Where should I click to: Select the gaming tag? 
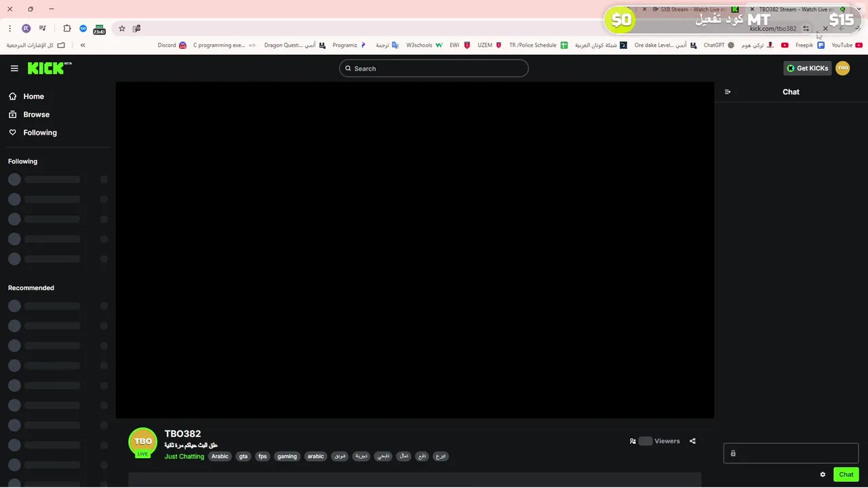pos(287,456)
